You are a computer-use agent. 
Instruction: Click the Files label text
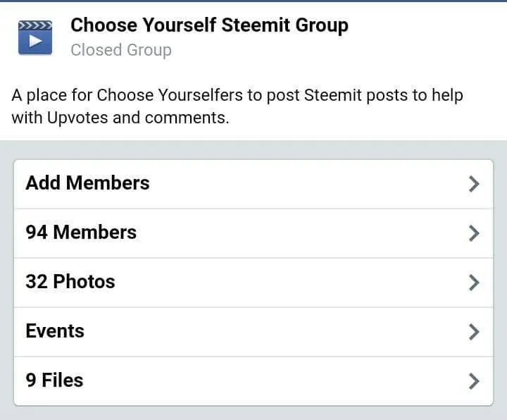[63, 380]
